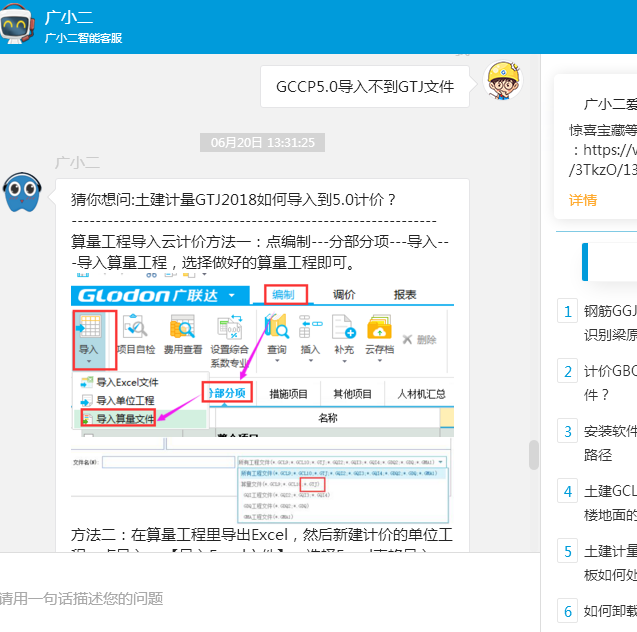Click 人材机汇总 tab in the tutorial image

[421, 394]
